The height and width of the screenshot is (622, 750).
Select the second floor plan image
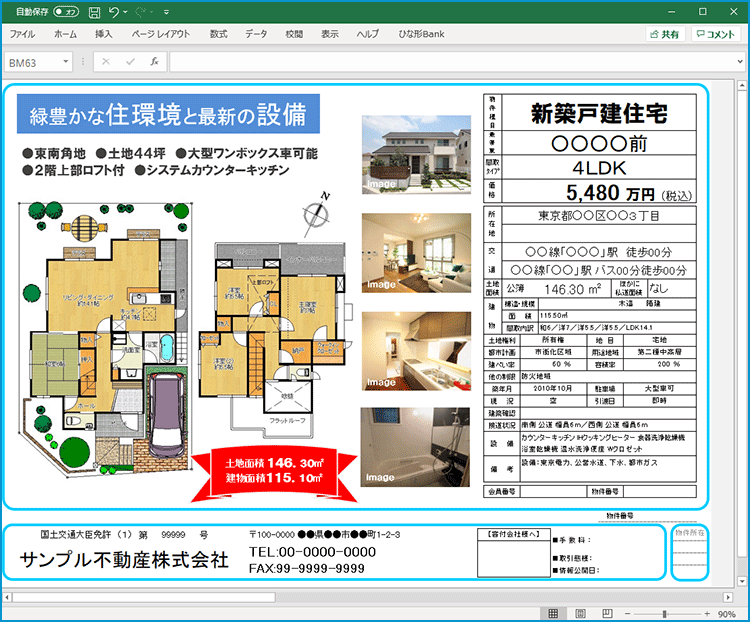point(276,338)
